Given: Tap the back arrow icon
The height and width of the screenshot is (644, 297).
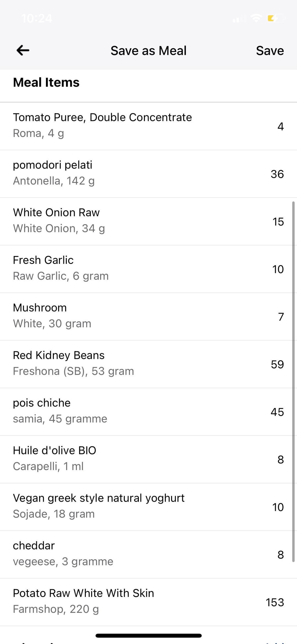Looking at the screenshot, I should [x=23, y=50].
